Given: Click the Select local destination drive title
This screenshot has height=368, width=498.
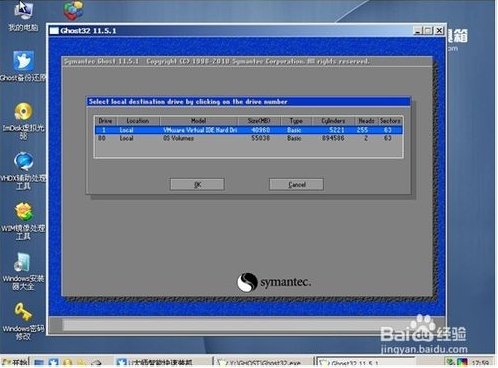Looking at the screenshot, I should point(188,102).
